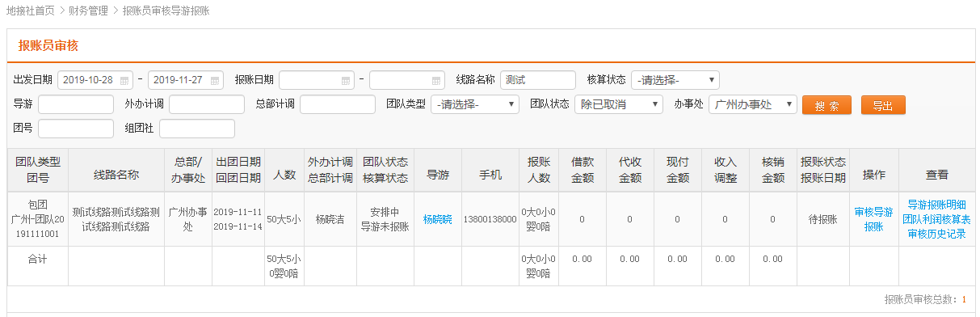Open calendar icon for departure end date 2019-11-27
980x317 pixels.
tap(215, 81)
